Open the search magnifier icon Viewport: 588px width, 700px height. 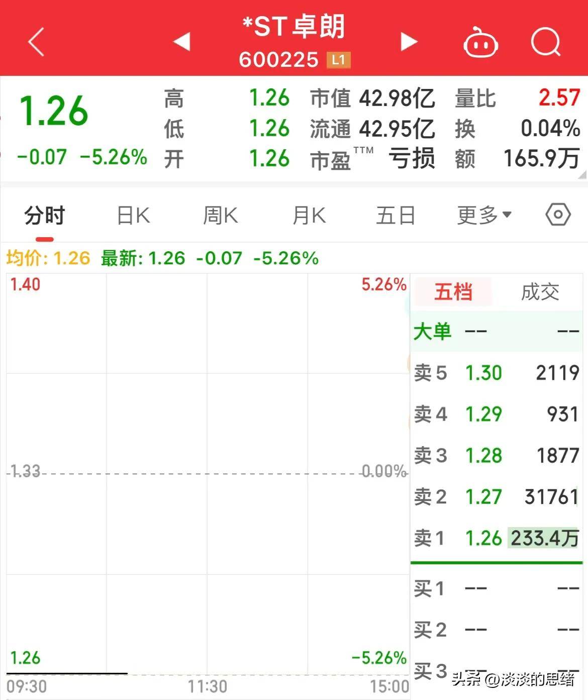tap(546, 42)
